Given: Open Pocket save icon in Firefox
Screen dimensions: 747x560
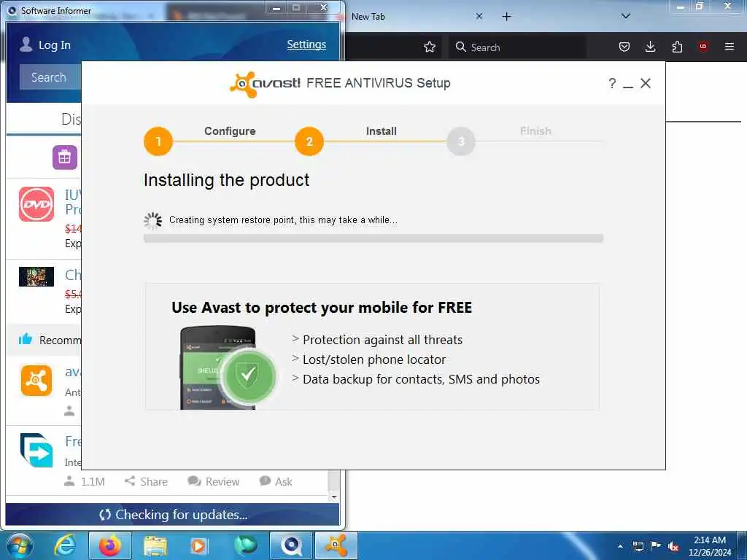Looking at the screenshot, I should (624, 47).
